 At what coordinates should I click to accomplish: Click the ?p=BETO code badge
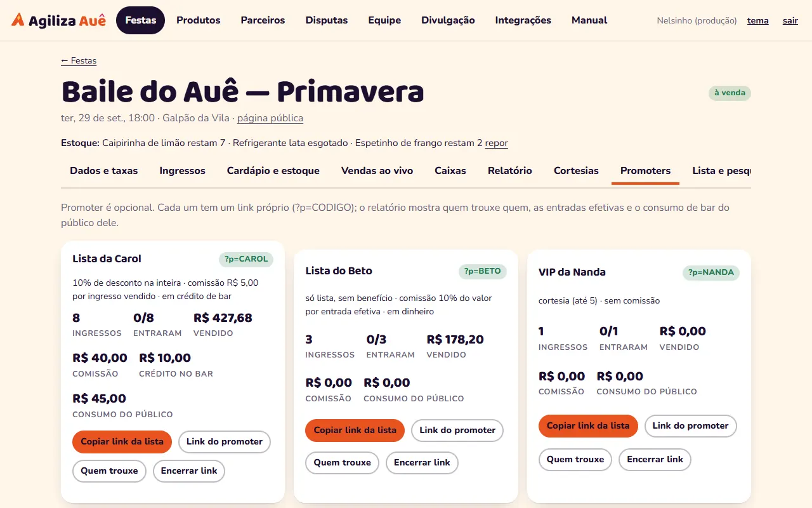tap(483, 271)
